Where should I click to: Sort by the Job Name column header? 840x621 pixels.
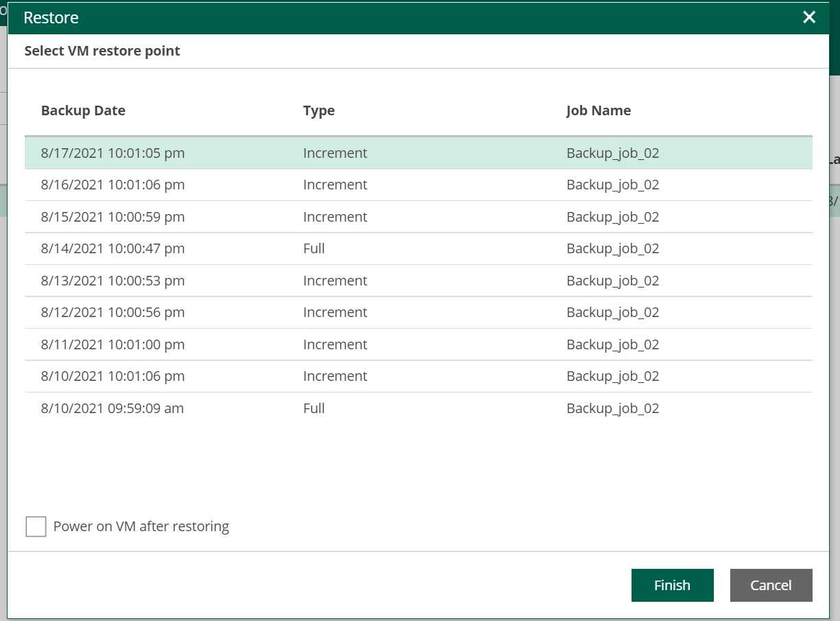click(598, 110)
